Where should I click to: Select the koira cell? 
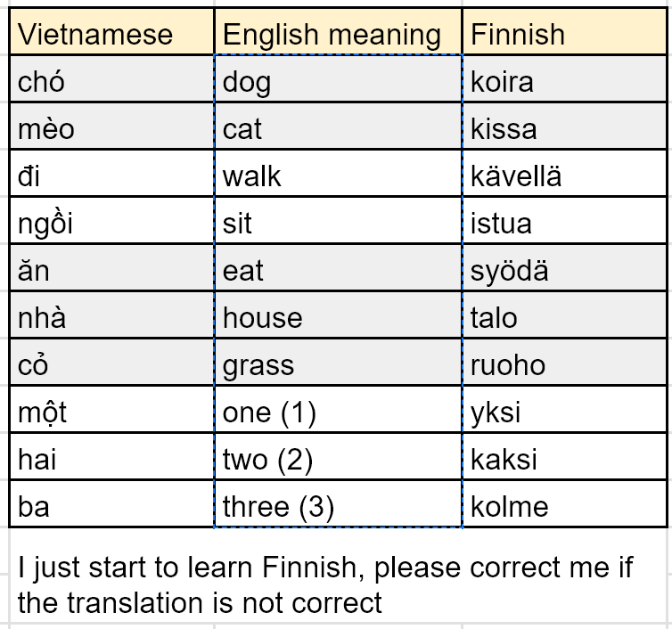click(564, 78)
